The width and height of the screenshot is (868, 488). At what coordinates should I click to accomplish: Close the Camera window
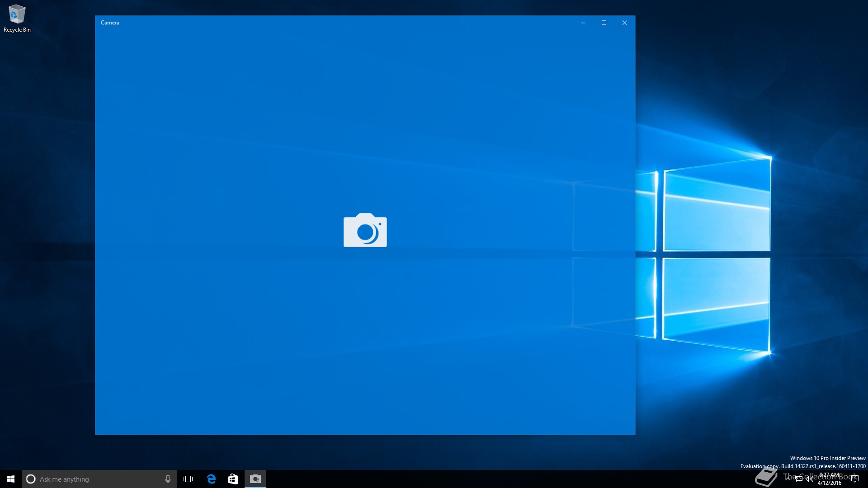(625, 23)
